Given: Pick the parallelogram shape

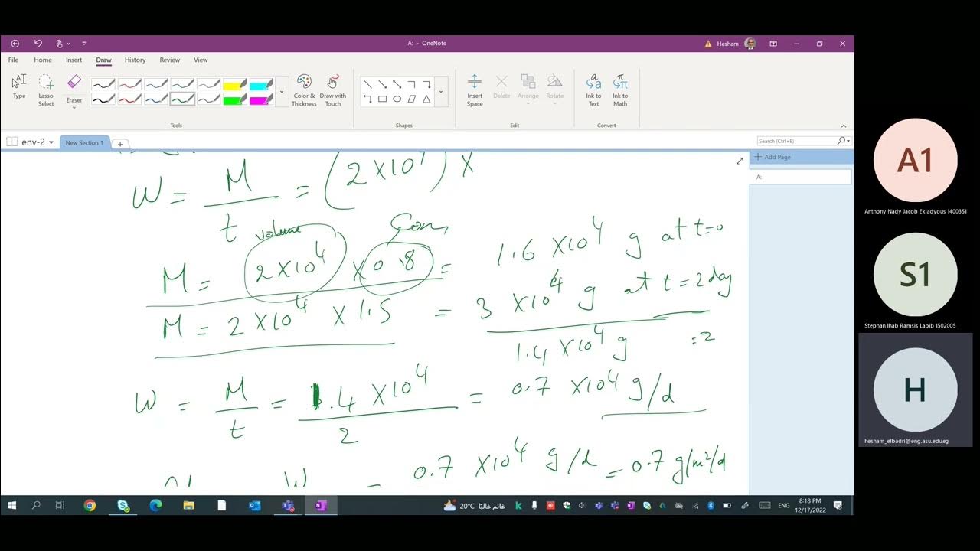Looking at the screenshot, I should click(412, 99).
